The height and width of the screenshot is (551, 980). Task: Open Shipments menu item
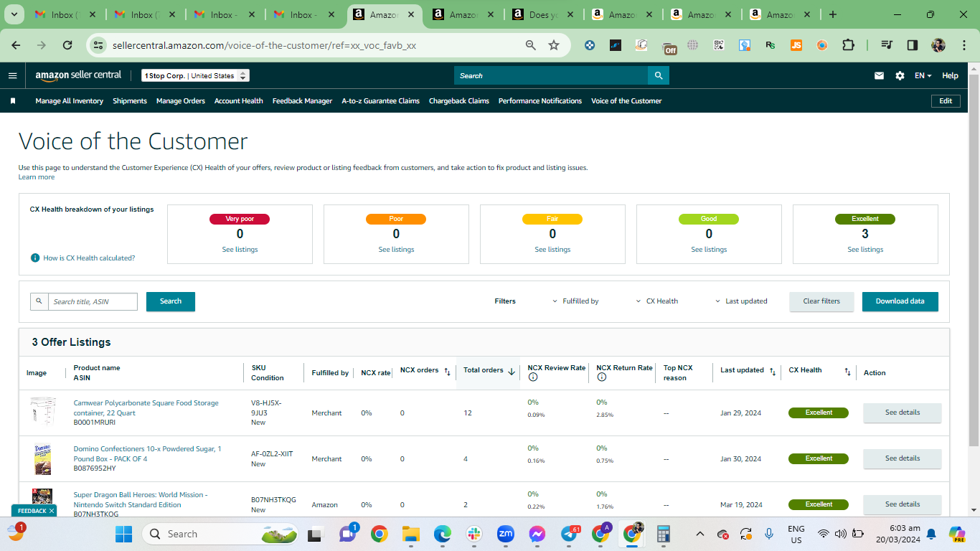click(130, 101)
